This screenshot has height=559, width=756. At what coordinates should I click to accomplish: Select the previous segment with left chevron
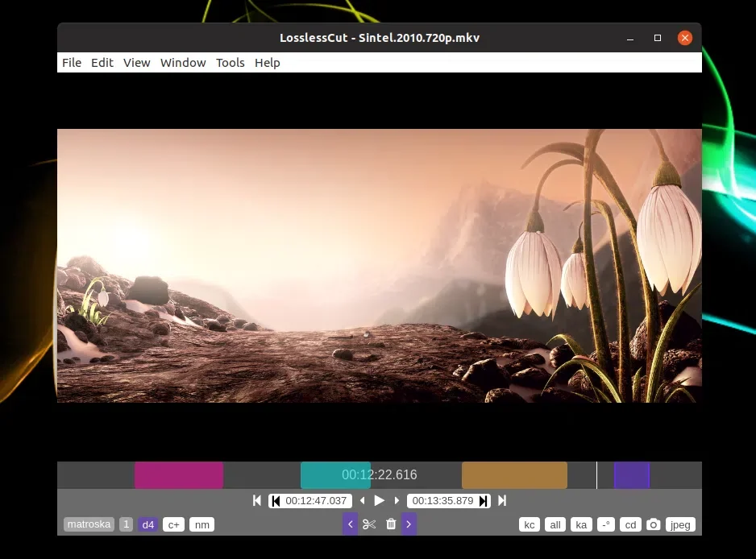tap(350, 524)
